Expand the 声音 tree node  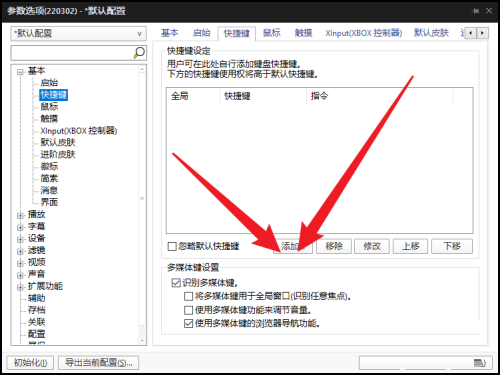pos(21,275)
